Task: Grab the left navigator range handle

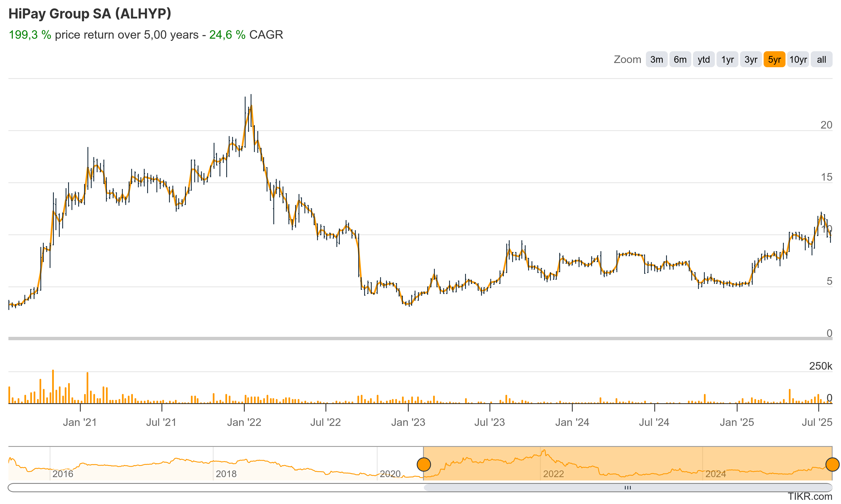Action: coord(424,464)
